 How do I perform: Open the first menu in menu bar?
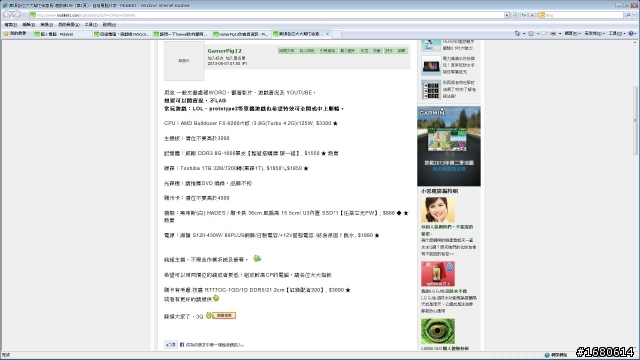pyautogui.click(x=11, y=25)
